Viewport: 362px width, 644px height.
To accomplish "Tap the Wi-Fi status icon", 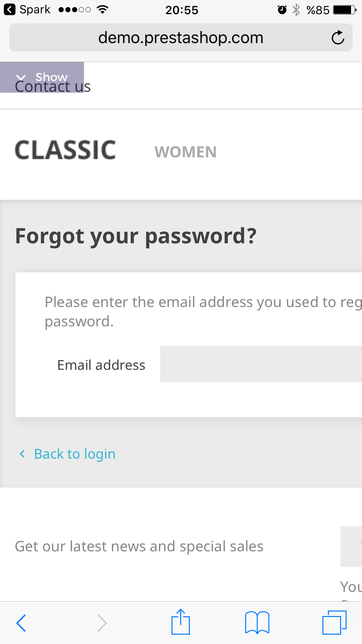I will click(x=102, y=10).
